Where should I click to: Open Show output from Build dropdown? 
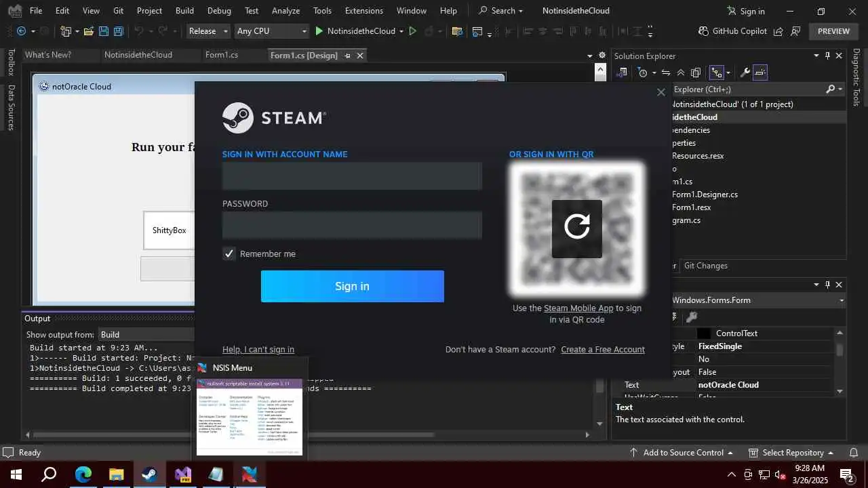click(146, 334)
